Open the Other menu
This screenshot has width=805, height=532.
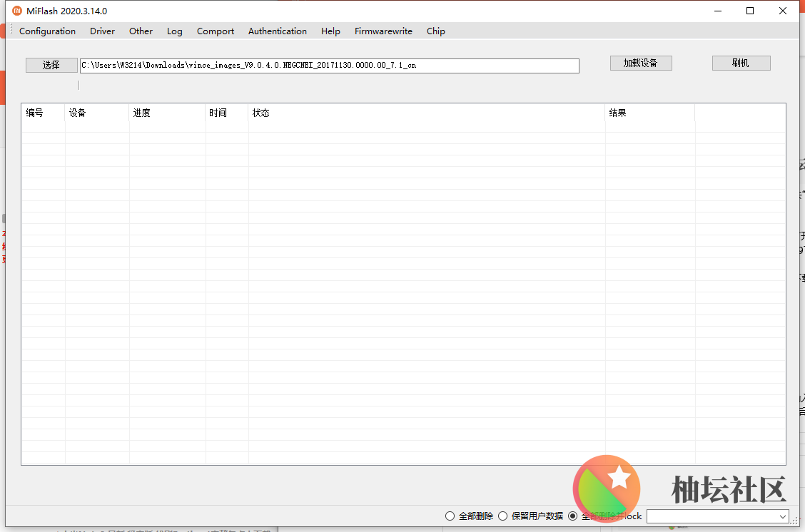(141, 31)
